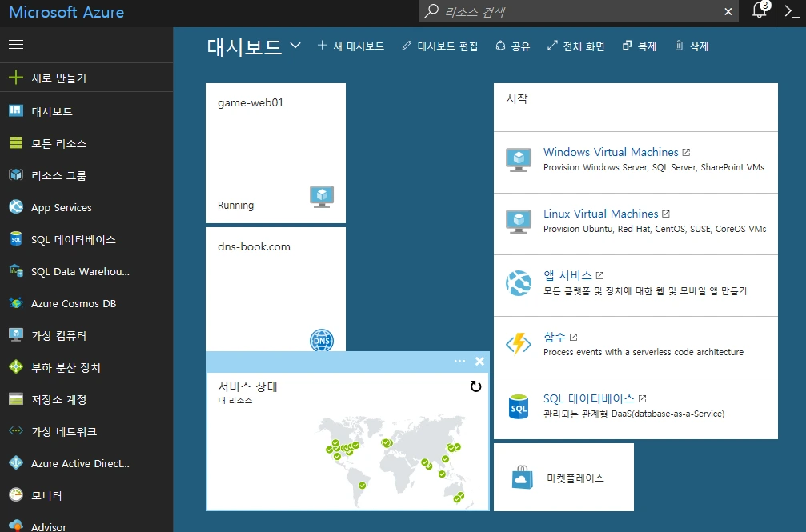Viewport: 806px width, 532px height.
Task: Refresh the 서비스 상태 tile
Action: (476, 386)
